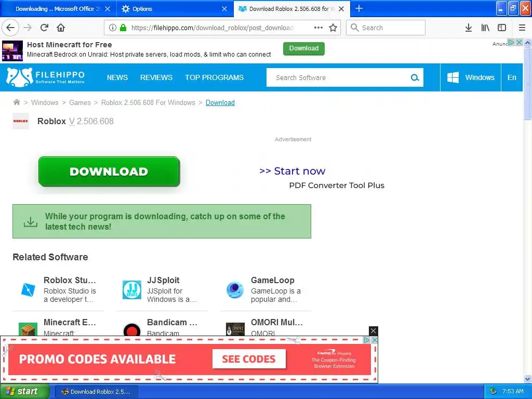This screenshot has height=399, width=532.
Task: Open the GameLoop icon
Action: (x=235, y=290)
